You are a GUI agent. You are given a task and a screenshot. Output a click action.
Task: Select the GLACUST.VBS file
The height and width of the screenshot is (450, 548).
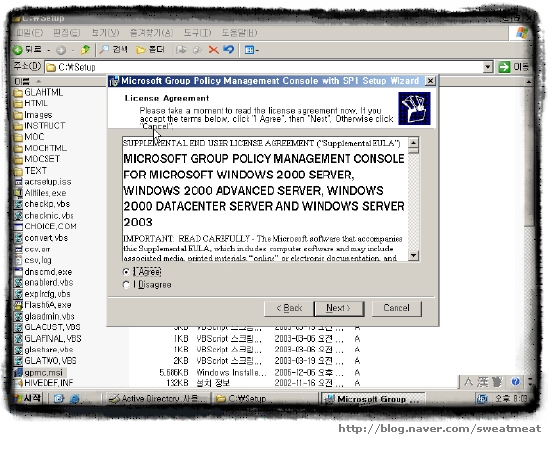coord(47,327)
